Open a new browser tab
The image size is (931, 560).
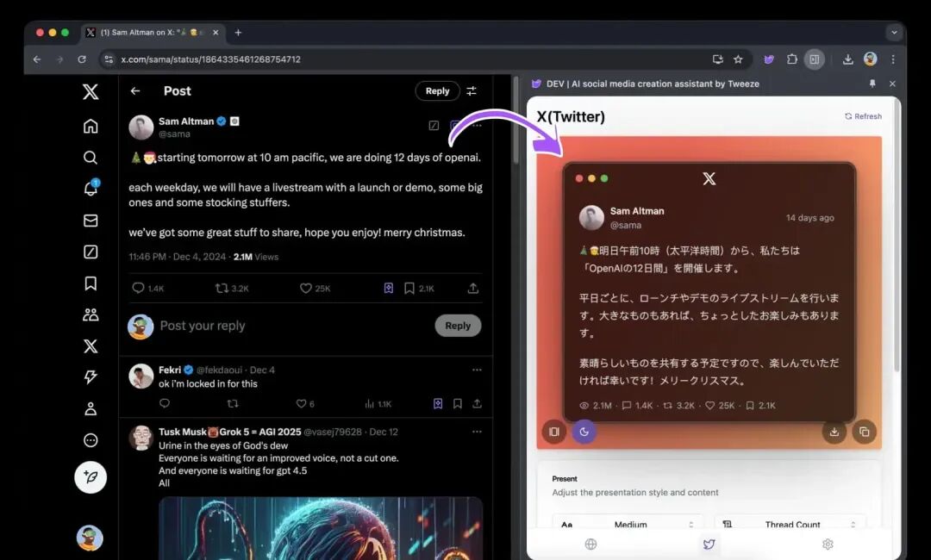(x=238, y=33)
